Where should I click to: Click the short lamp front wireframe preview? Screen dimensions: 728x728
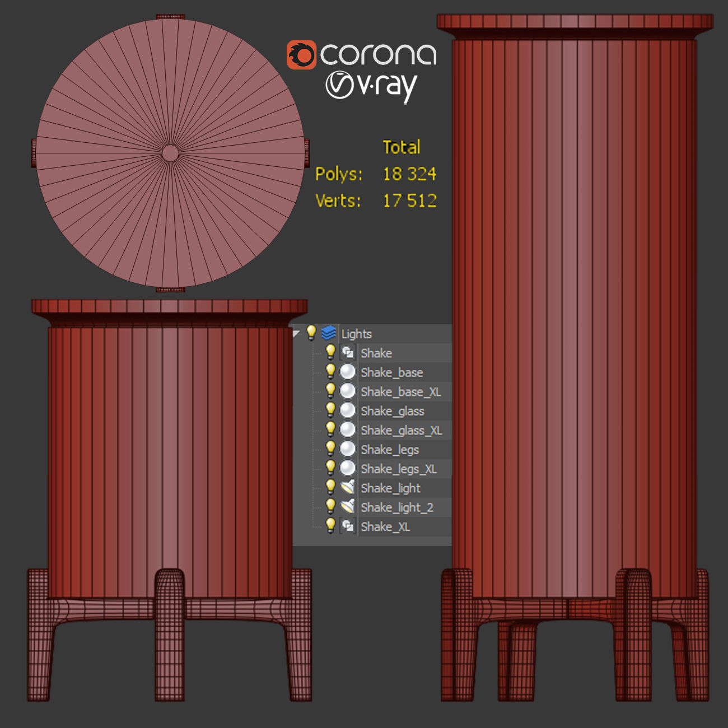pyautogui.click(x=170, y=500)
